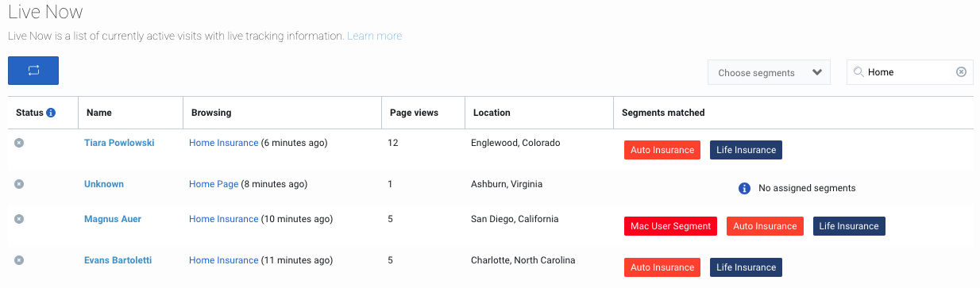Open the Choose segments dropdown
The height and width of the screenshot is (288, 980).
click(x=769, y=72)
